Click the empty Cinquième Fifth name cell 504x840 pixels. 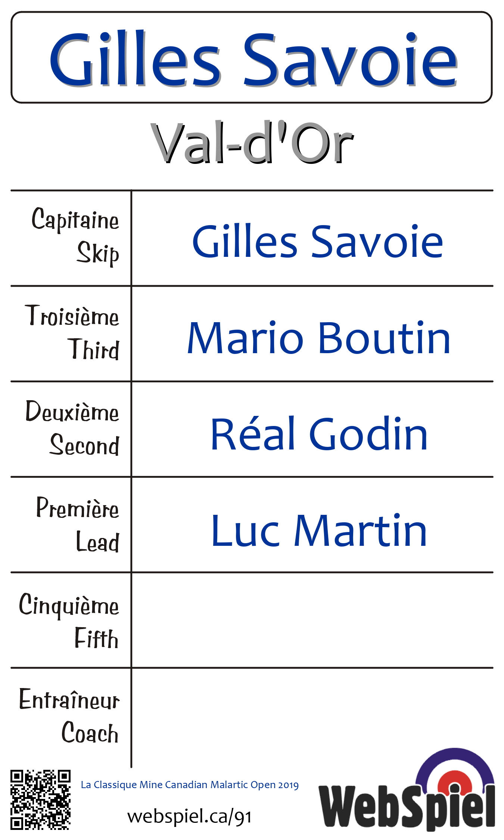(x=312, y=620)
